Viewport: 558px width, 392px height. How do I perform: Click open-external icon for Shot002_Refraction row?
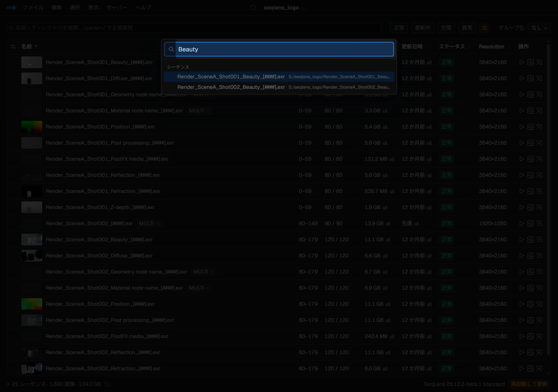pyautogui.click(x=539, y=368)
